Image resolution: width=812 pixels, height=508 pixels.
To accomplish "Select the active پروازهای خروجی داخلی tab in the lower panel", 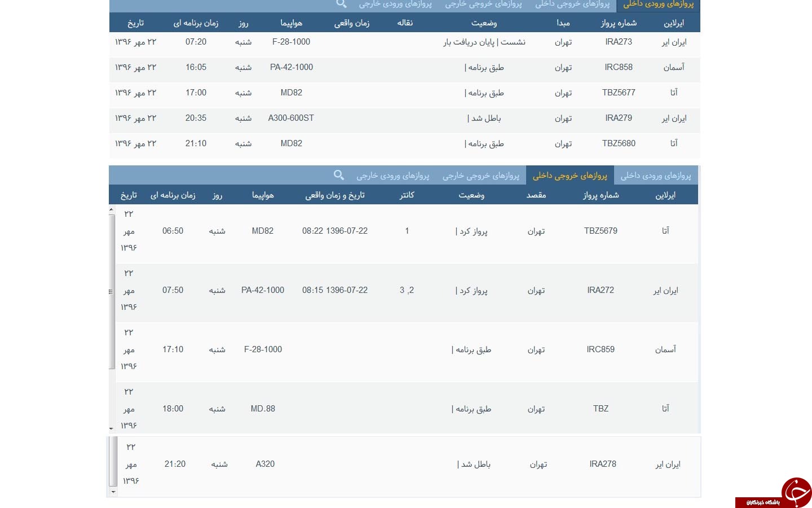I will pyautogui.click(x=570, y=176).
